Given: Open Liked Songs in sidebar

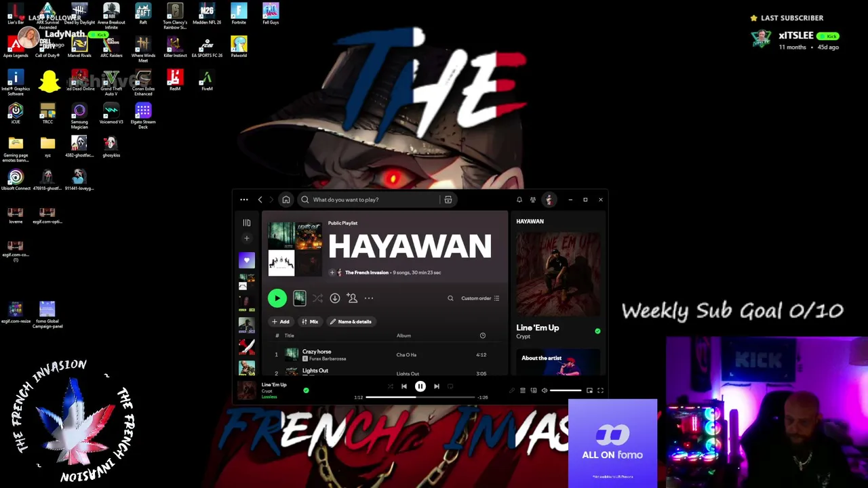Looking at the screenshot, I should (247, 260).
